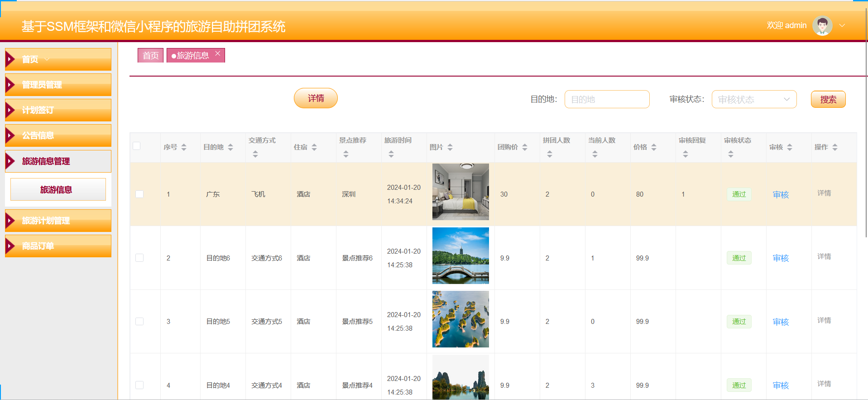The height and width of the screenshot is (400, 868).
Task: Click 审核 link for 目的地4 row
Action: point(781,385)
